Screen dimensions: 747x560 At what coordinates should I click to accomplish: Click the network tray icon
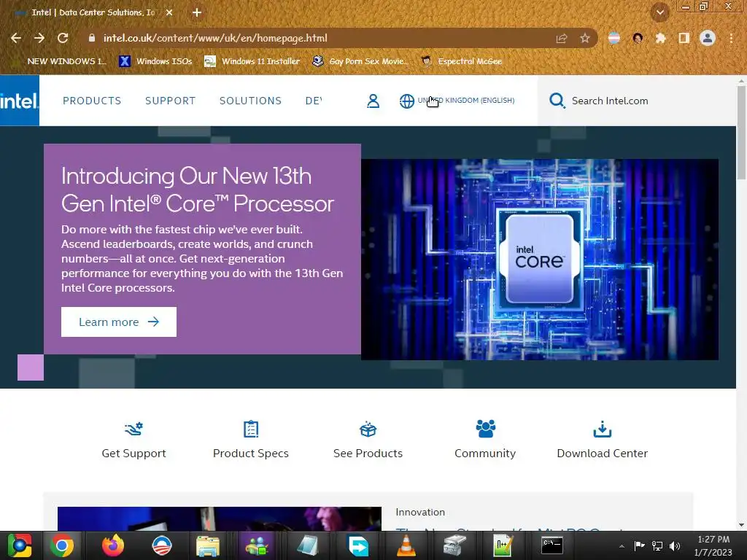click(x=657, y=545)
